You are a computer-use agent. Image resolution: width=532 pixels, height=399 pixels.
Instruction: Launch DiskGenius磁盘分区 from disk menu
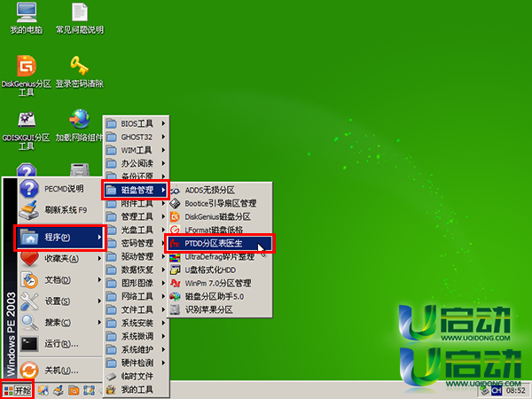pos(220,216)
